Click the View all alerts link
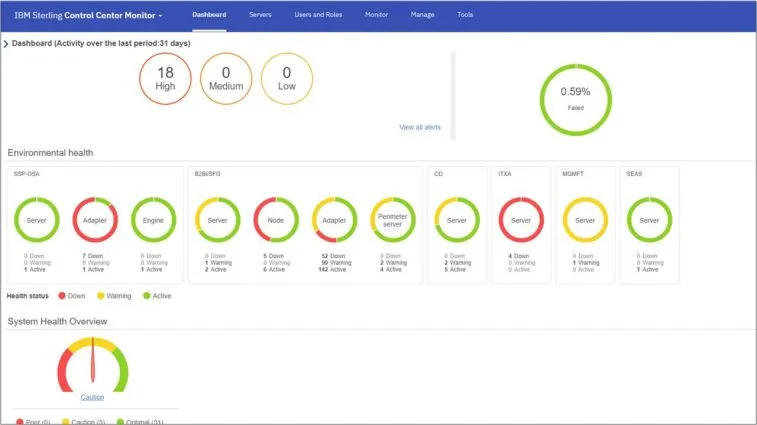This screenshot has height=425, width=757. (420, 127)
